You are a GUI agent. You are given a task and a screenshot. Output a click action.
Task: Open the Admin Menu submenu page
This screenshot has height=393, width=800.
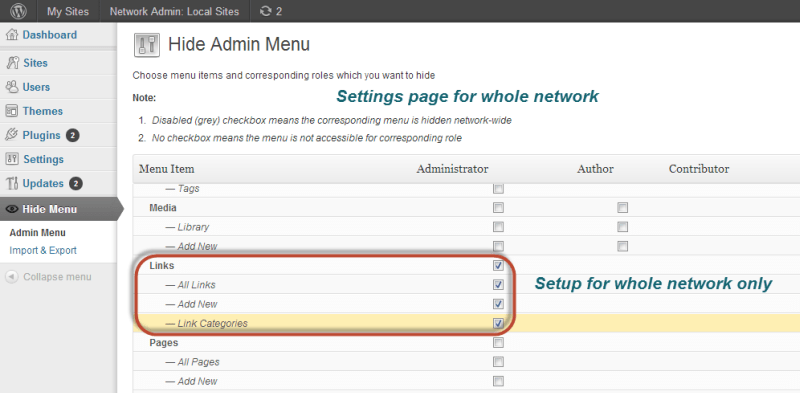[x=37, y=233]
